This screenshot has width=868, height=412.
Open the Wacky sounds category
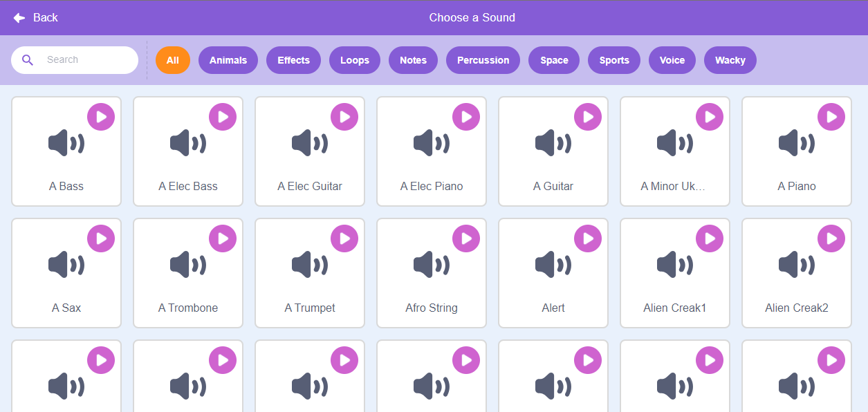[x=730, y=60]
